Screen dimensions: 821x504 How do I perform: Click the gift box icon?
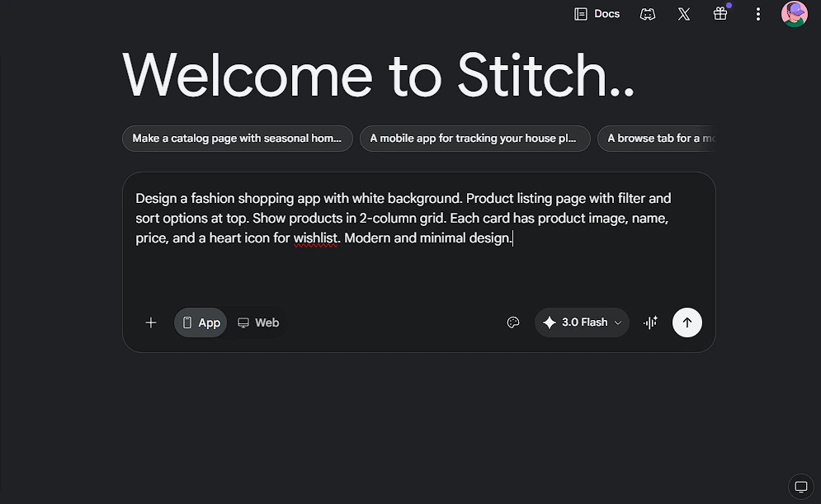coord(720,13)
